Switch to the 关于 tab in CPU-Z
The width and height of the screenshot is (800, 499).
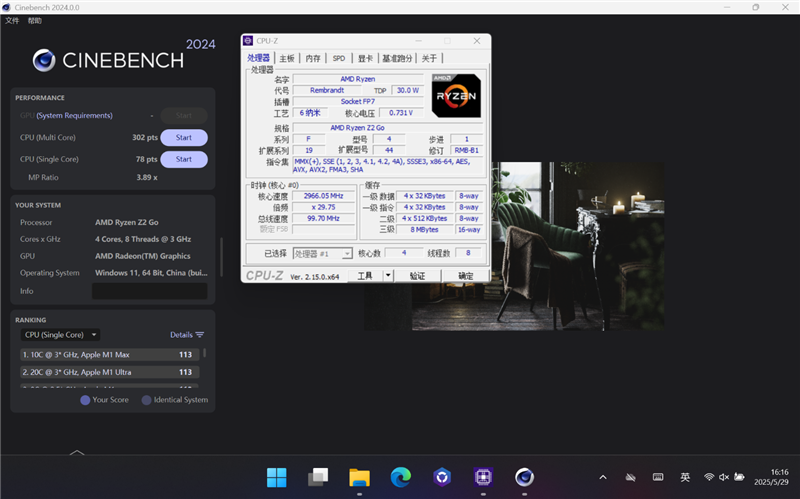tap(429, 58)
